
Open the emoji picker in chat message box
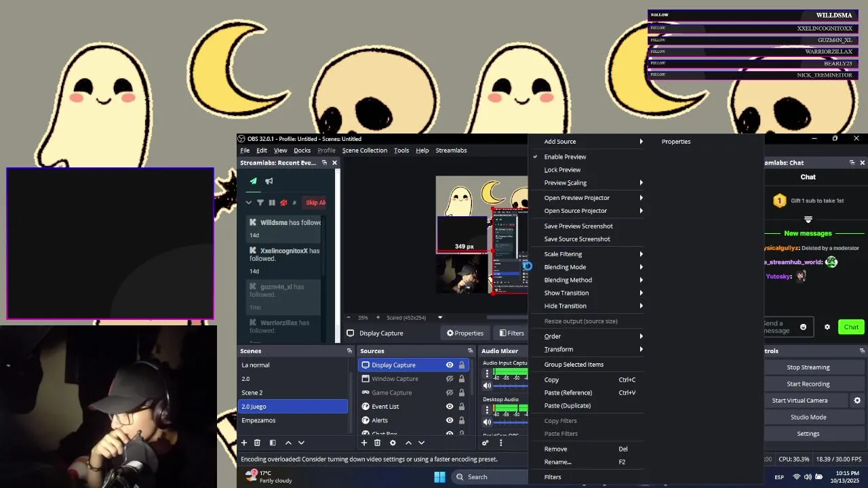804,327
